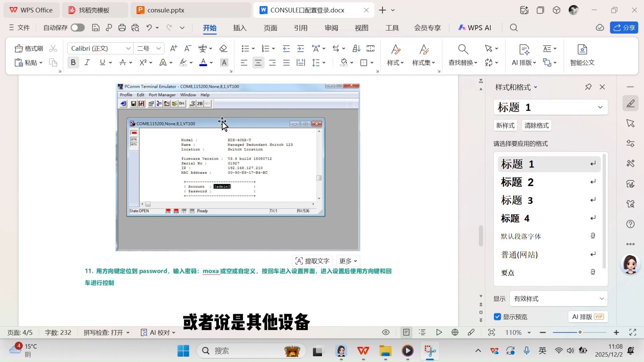Viewport: 644px width, 362px height.
Task: Open Find and Replace (查找替换)
Action: [x=463, y=56]
